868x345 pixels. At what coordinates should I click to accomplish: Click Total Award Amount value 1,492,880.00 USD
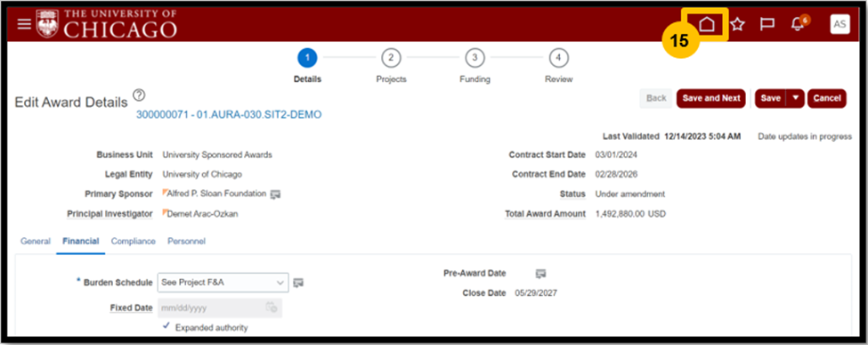(x=630, y=214)
